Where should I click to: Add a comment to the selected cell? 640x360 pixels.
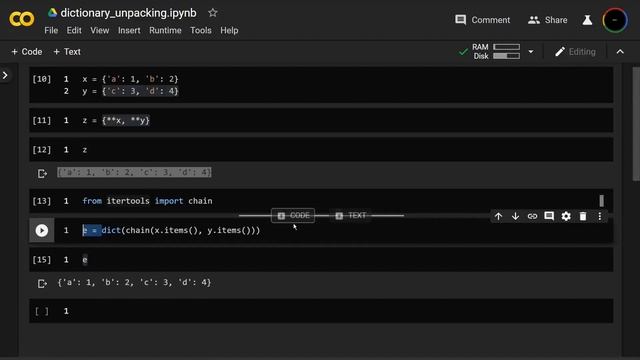[549, 216]
